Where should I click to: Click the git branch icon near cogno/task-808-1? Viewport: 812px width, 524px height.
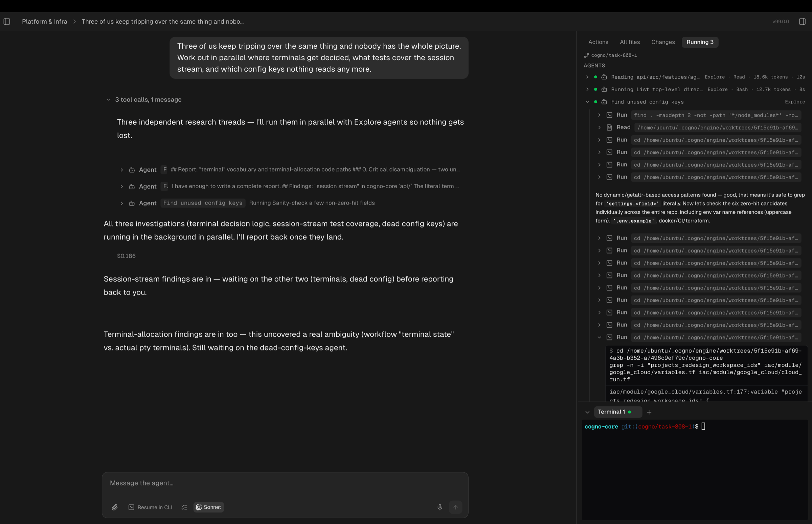coord(586,55)
